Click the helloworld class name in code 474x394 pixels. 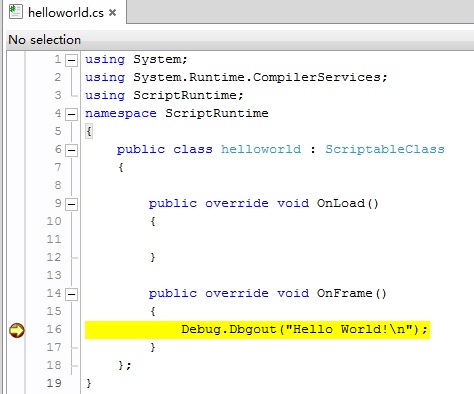pyautogui.click(x=261, y=149)
